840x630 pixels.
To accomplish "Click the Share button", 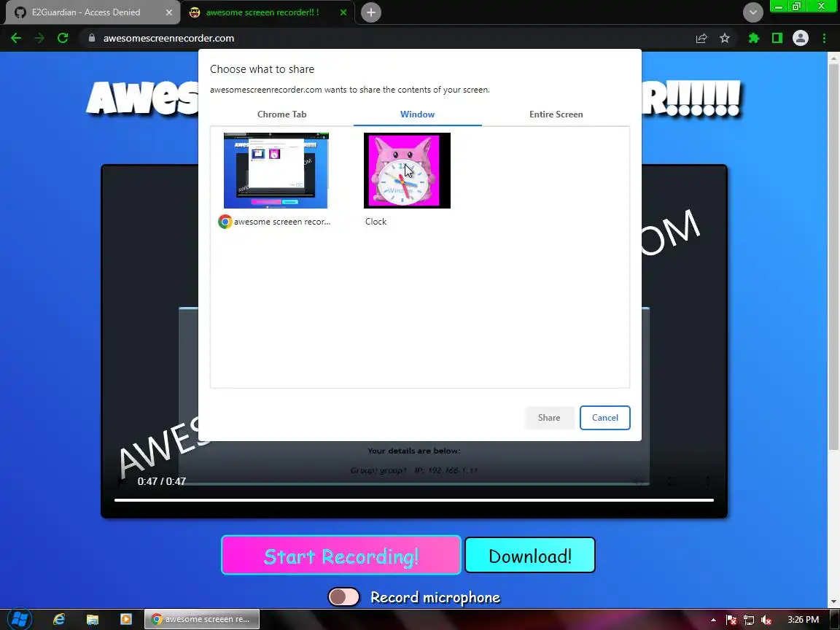I will pos(549,417).
